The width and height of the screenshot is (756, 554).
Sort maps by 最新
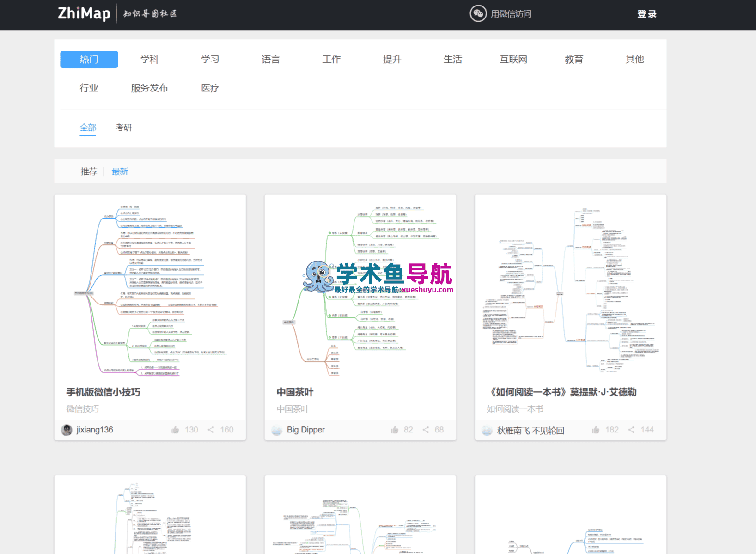(x=120, y=171)
